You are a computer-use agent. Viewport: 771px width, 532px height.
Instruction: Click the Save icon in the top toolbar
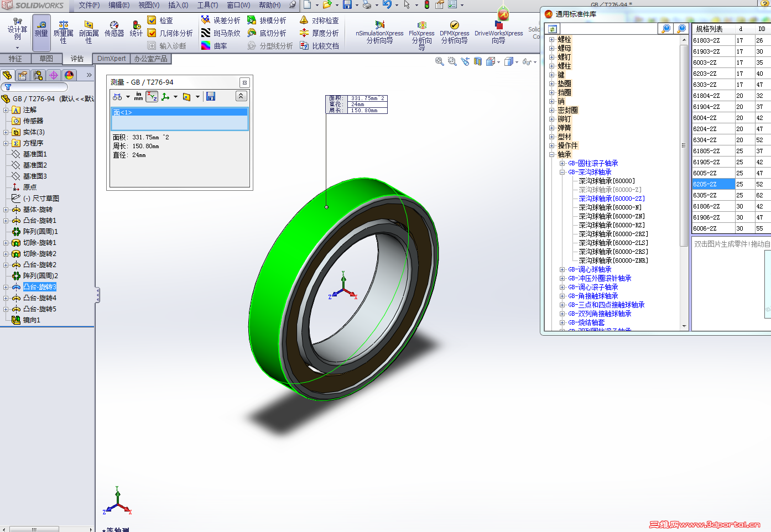(347, 5)
